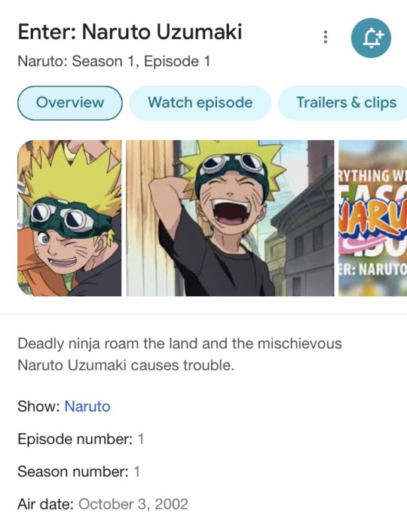Click the Air date label
The width and height of the screenshot is (407, 532).
(x=45, y=504)
